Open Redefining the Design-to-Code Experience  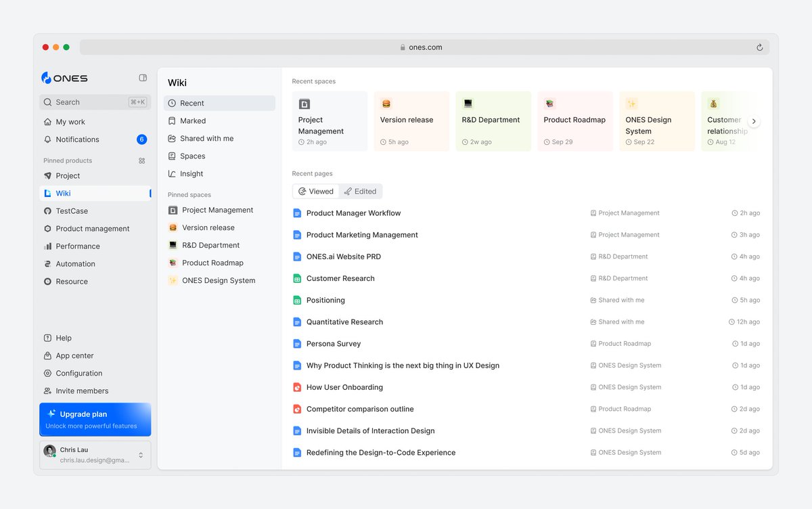(381, 452)
